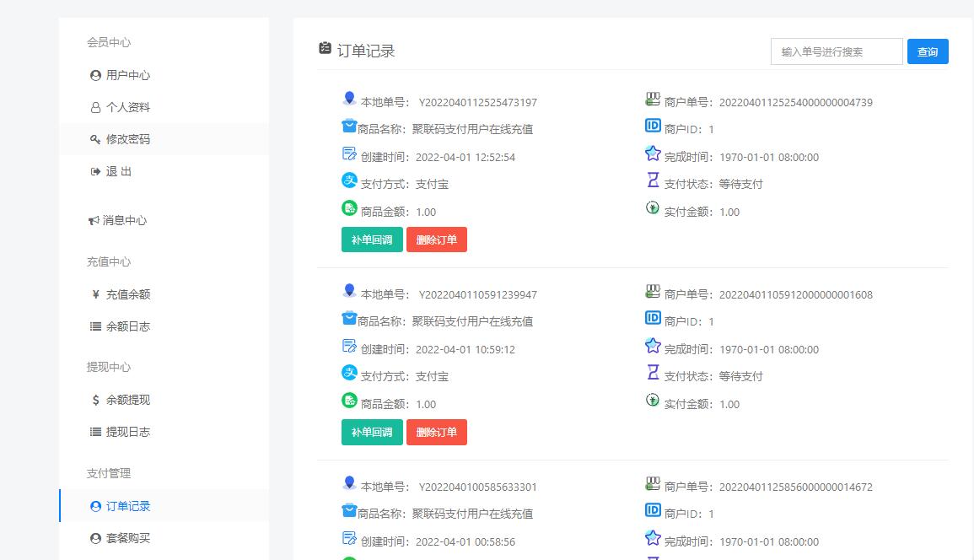The width and height of the screenshot is (974, 560).
Task: Click the 支付宝 payment icon on first order
Action: point(349,180)
